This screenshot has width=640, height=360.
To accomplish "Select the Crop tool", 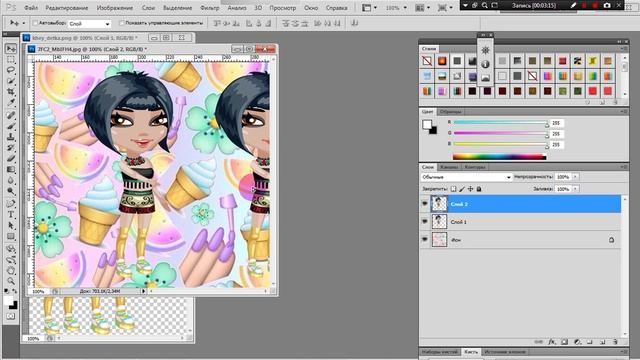I will click(x=11, y=91).
